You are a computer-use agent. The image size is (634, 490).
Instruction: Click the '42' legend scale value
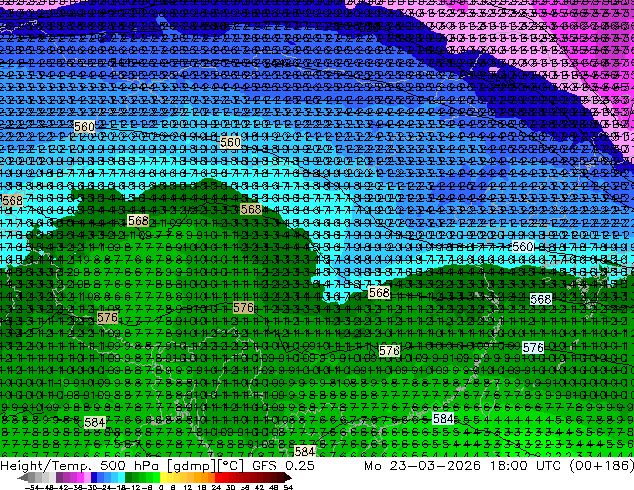click(x=259, y=487)
